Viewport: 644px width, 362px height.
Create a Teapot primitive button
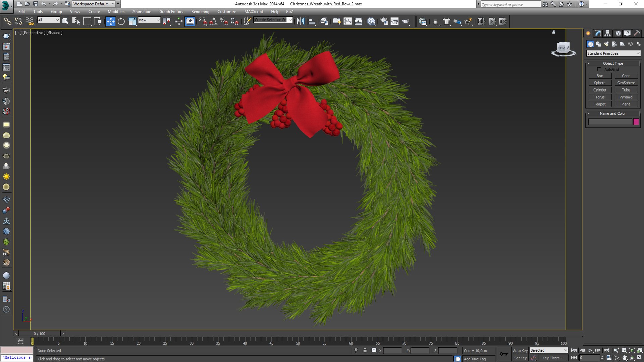(600, 104)
